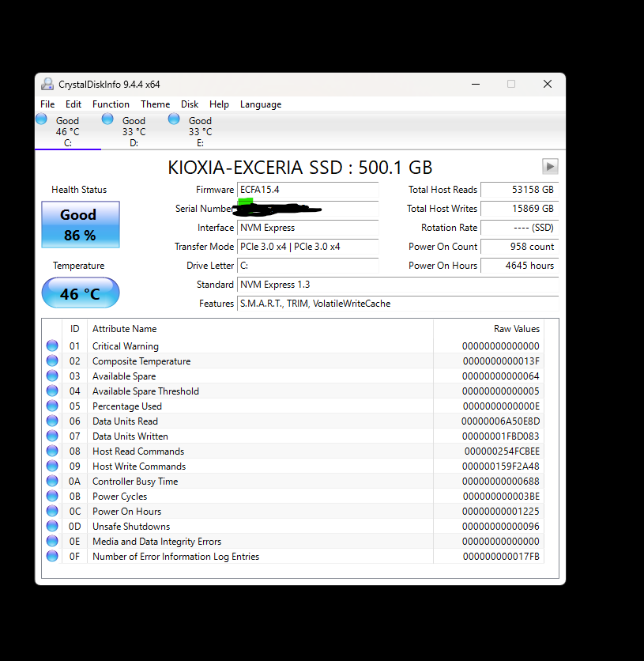Open the Help menu
This screenshot has width=644, height=661.
(219, 104)
